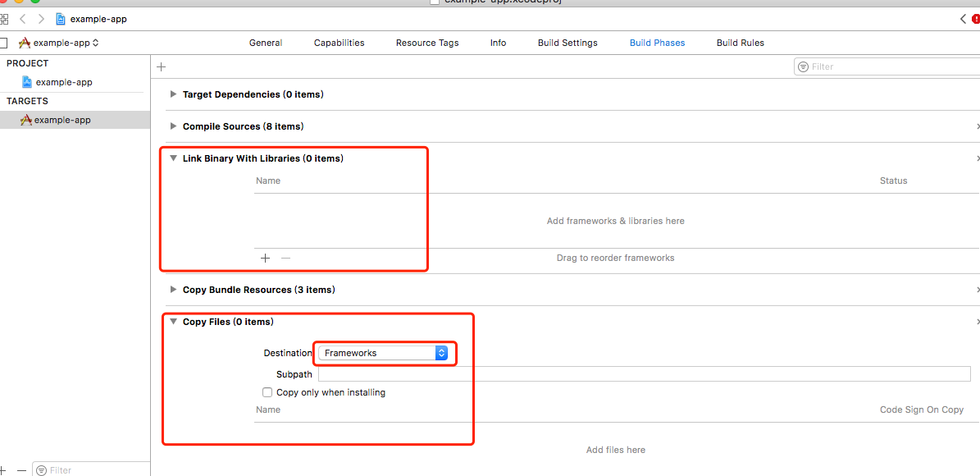Click the sidebar Filter field
The image size is (980, 476).
pos(91,469)
